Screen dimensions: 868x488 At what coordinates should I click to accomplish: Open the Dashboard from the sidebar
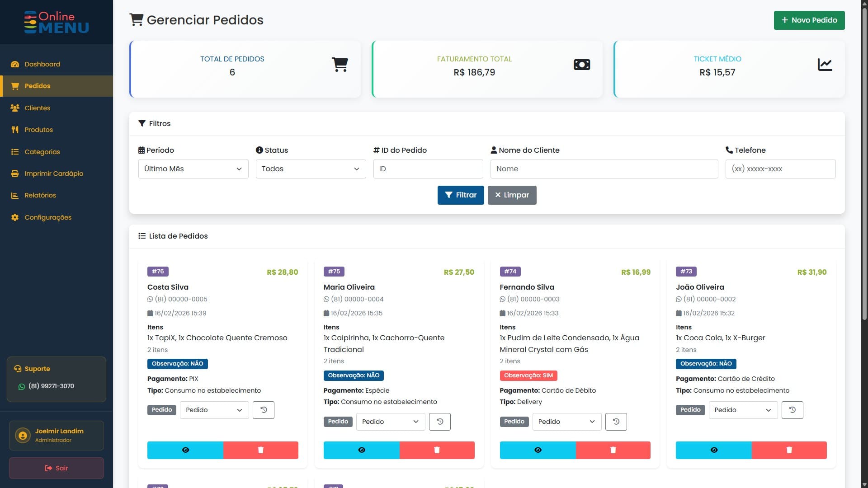(42, 64)
